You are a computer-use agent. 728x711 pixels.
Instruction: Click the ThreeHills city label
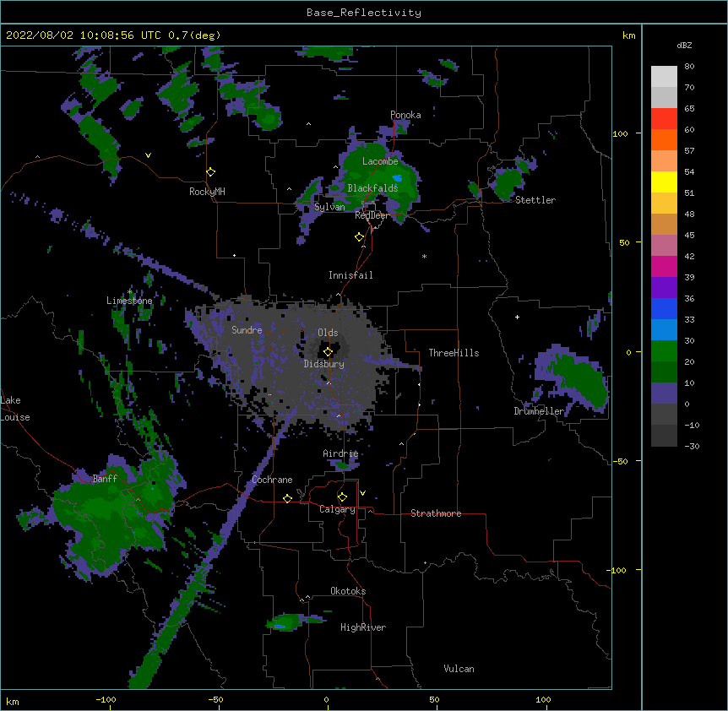[454, 353]
